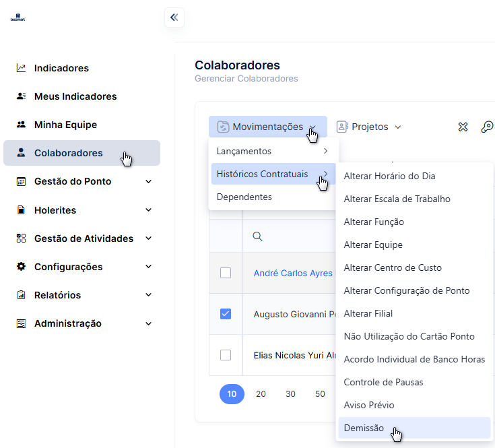Click the Projetos contact-card icon
The height and width of the screenshot is (448, 495).
[342, 127]
